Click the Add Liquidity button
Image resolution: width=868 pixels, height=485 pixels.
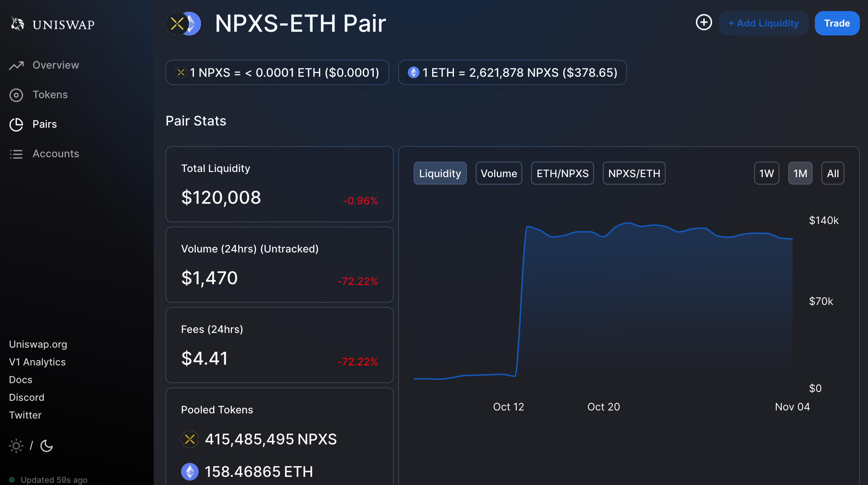pos(763,23)
